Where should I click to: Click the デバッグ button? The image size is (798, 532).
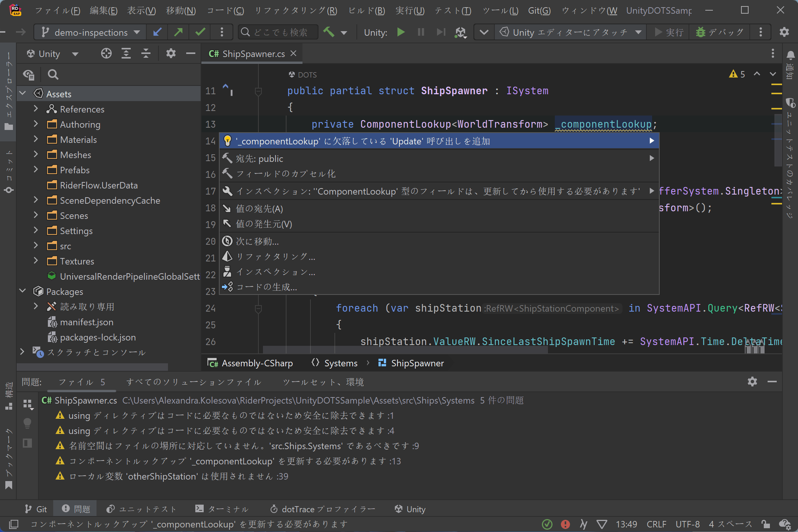pos(720,32)
